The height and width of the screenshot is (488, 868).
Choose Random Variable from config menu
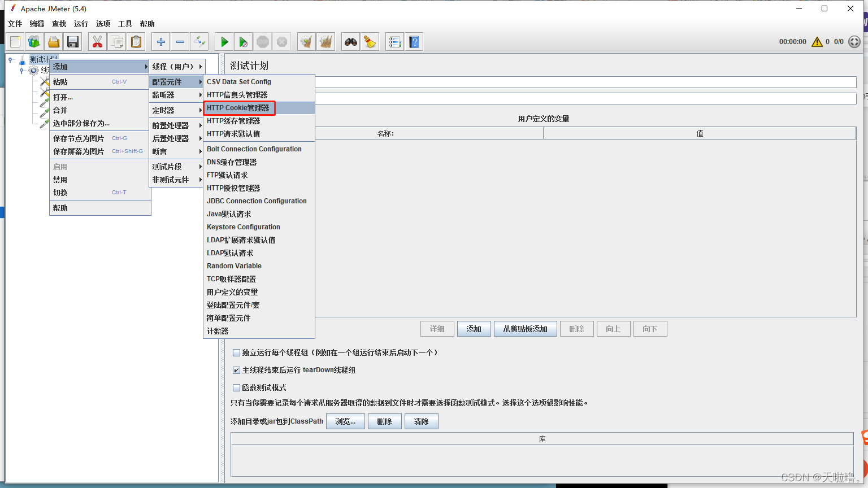click(x=259, y=266)
